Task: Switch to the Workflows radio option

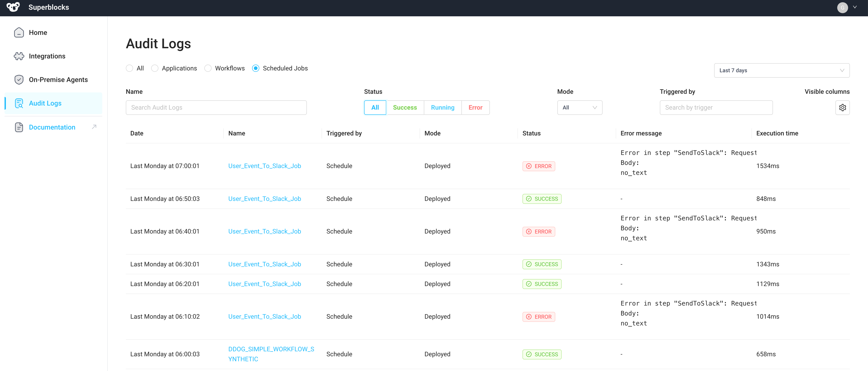Action: [208, 68]
